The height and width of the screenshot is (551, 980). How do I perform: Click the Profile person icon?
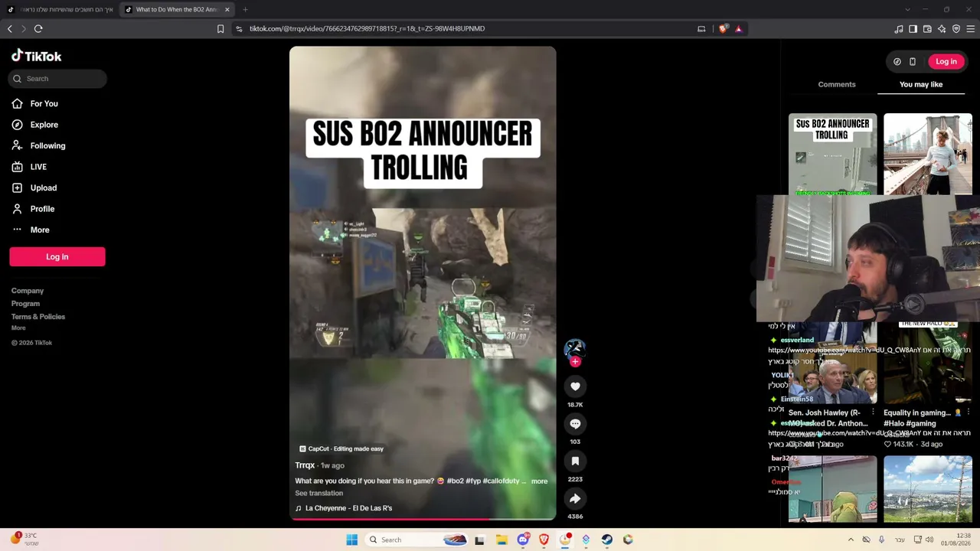[x=17, y=209]
